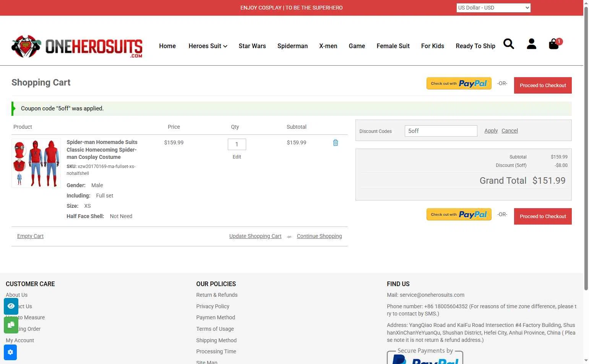This screenshot has height=364, width=589.
Task: Go to Home menu item
Action: [x=167, y=46]
